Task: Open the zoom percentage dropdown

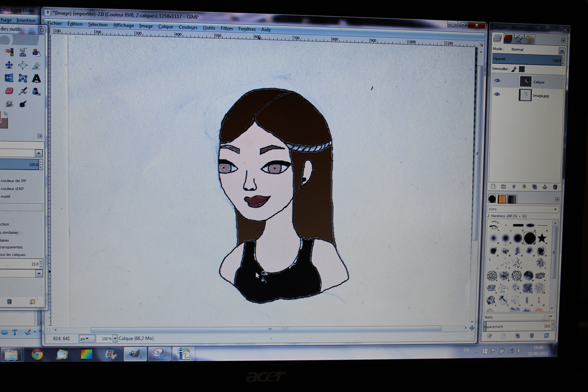Action: coord(115,338)
